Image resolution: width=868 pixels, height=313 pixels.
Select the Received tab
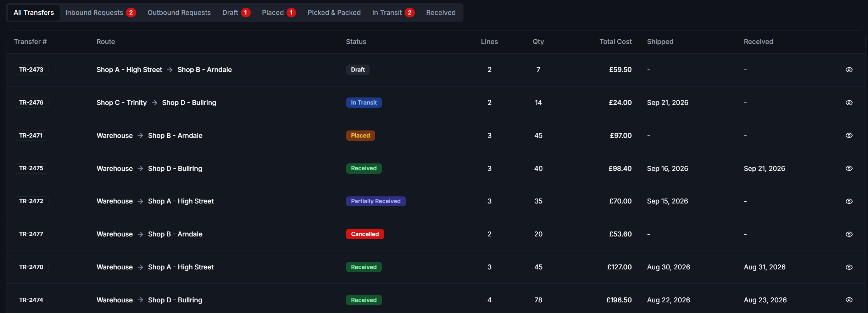click(441, 13)
